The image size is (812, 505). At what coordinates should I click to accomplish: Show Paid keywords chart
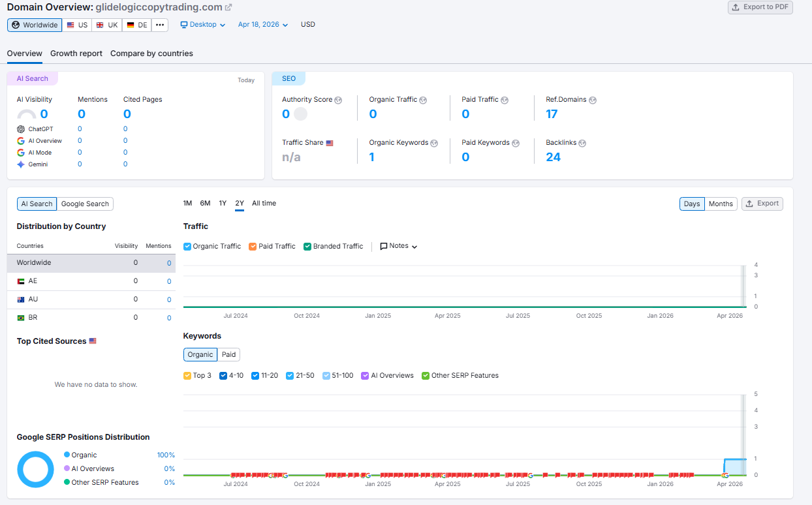point(228,355)
